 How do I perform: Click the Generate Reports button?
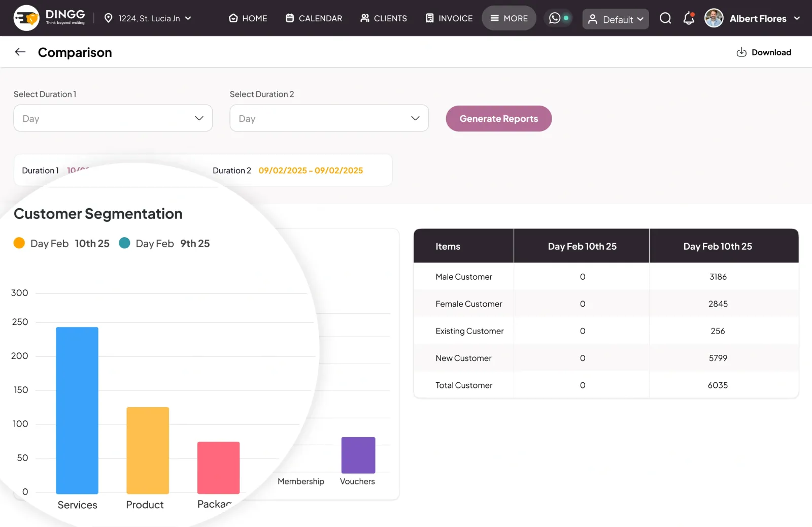click(499, 118)
